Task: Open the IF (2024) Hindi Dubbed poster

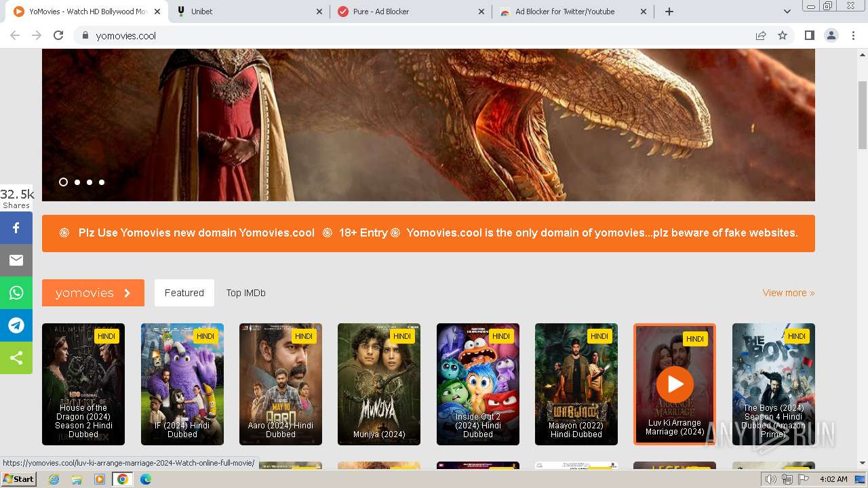Action: [182, 384]
